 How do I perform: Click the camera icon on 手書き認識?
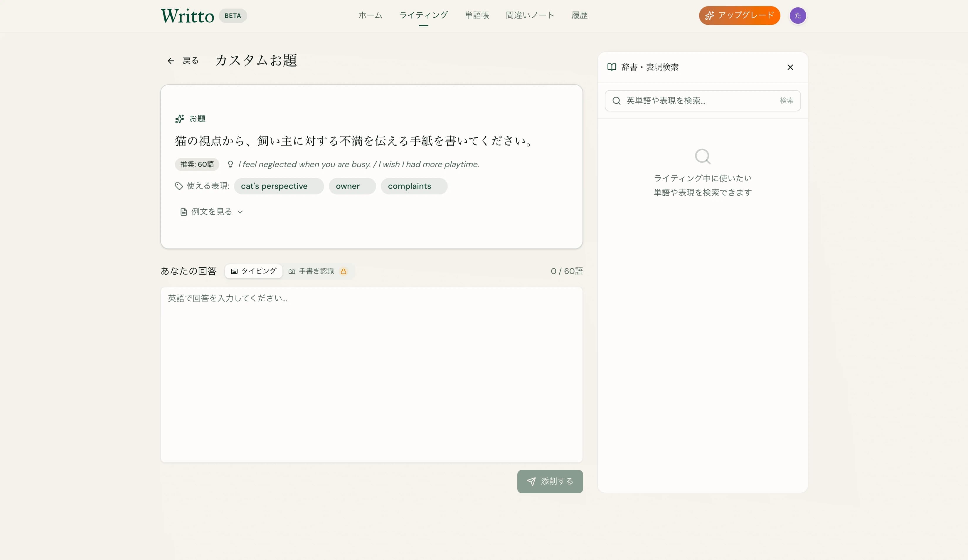[x=292, y=271]
